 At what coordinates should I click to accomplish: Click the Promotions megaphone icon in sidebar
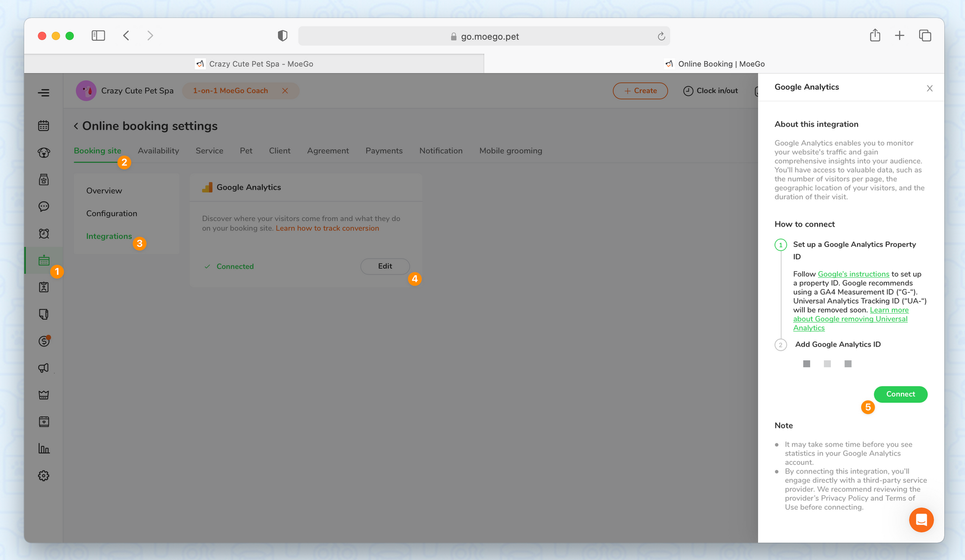pos(43,368)
